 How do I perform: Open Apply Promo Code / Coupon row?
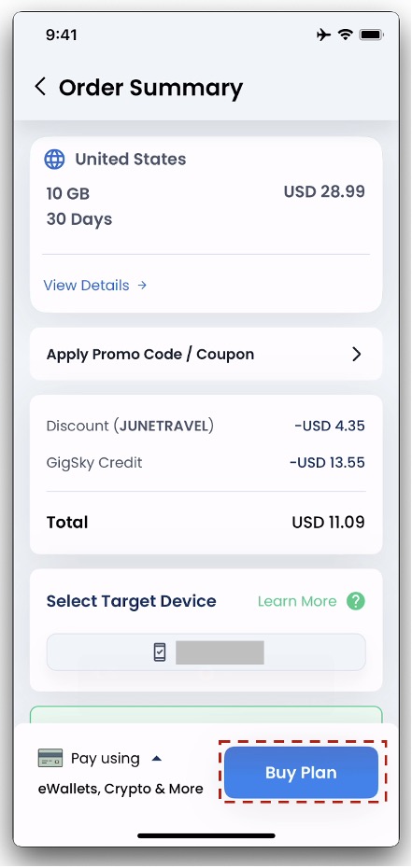coord(206,355)
